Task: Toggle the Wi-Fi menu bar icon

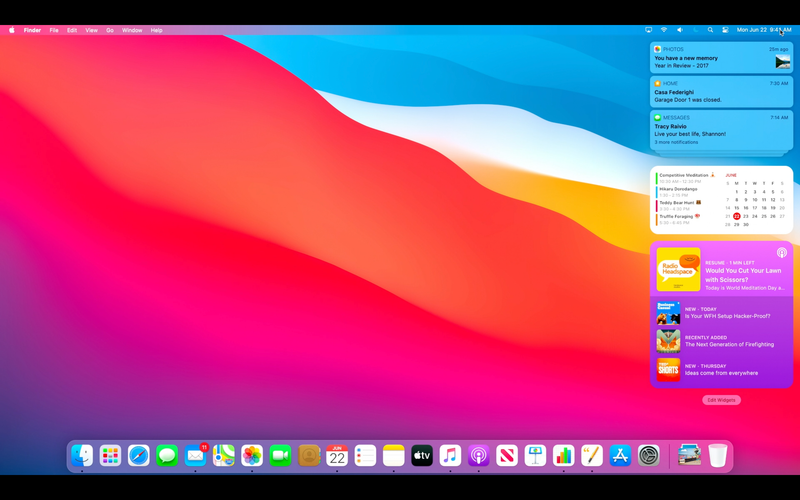Action: coord(664,30)
